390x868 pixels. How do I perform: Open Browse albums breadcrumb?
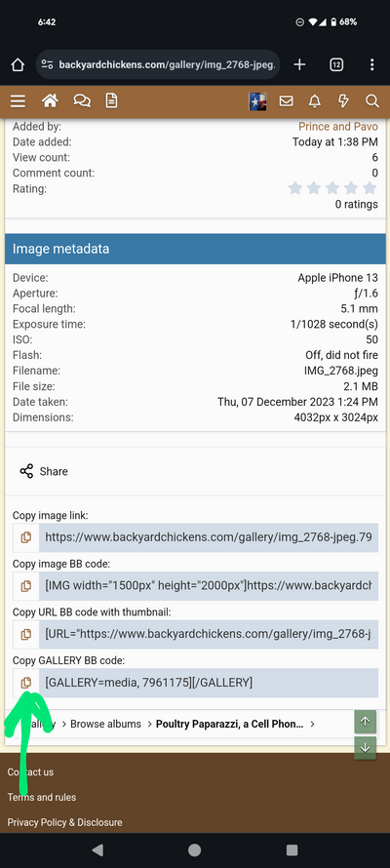coord(105,724)
